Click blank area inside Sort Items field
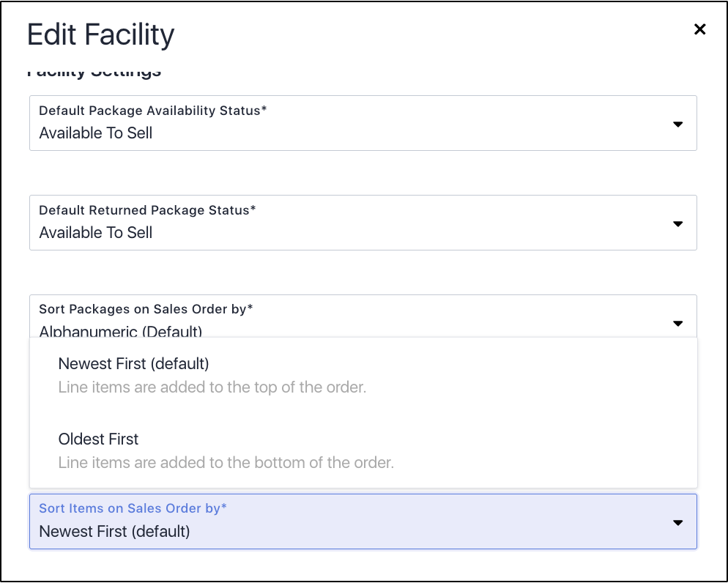 point(418,522)
